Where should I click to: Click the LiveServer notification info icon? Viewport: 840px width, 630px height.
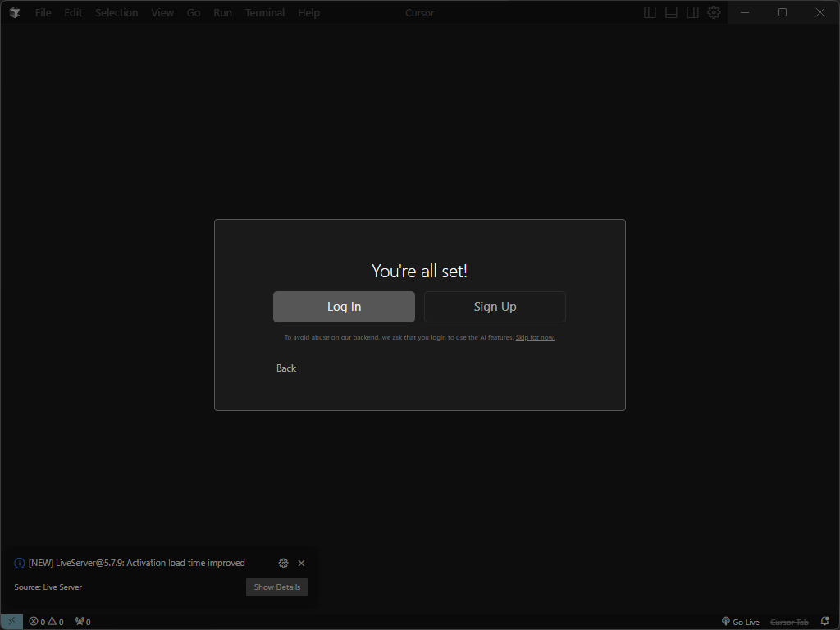[x=20, y=563]
